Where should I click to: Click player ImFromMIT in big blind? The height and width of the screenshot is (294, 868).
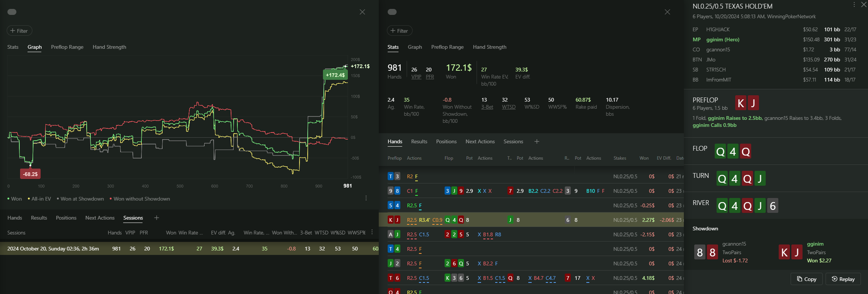coord(718,80)
